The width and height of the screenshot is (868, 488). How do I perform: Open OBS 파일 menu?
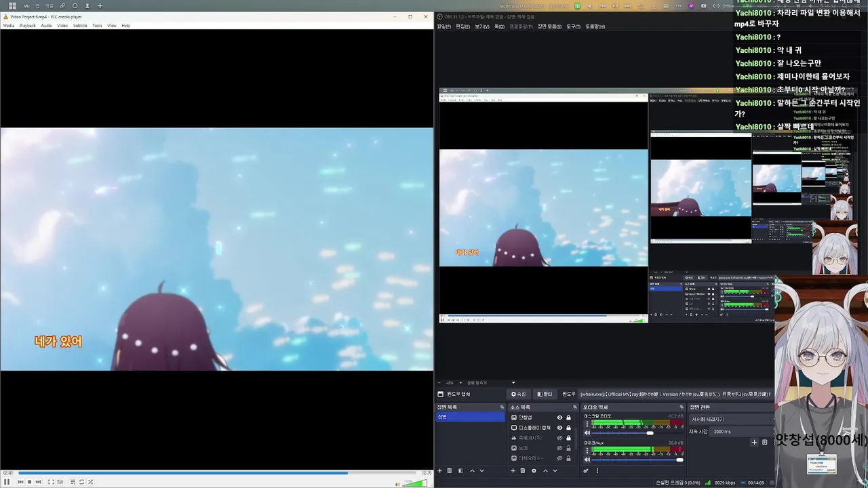[x=443, y=26]
